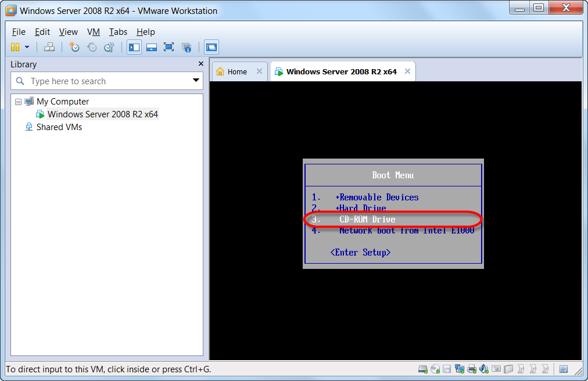The height and width of the screenshot is (381, 588).
Task: Click the sound card status icon
Action: [484, 369]
